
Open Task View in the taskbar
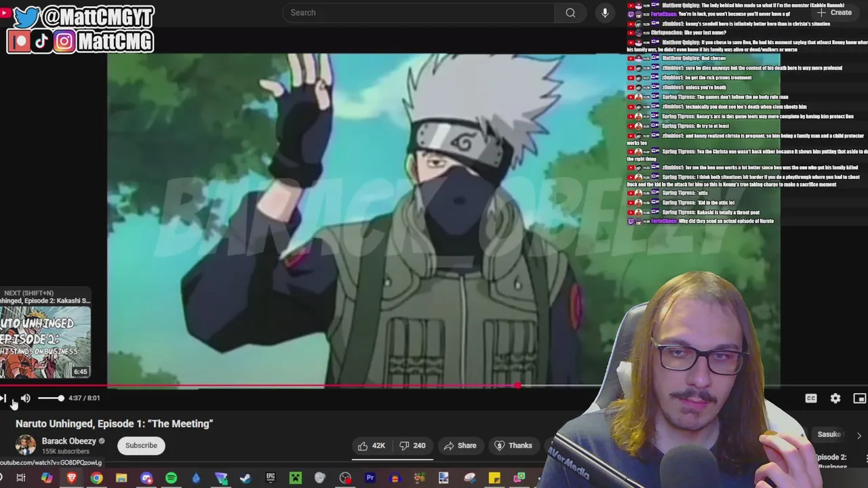click(21, 479)
